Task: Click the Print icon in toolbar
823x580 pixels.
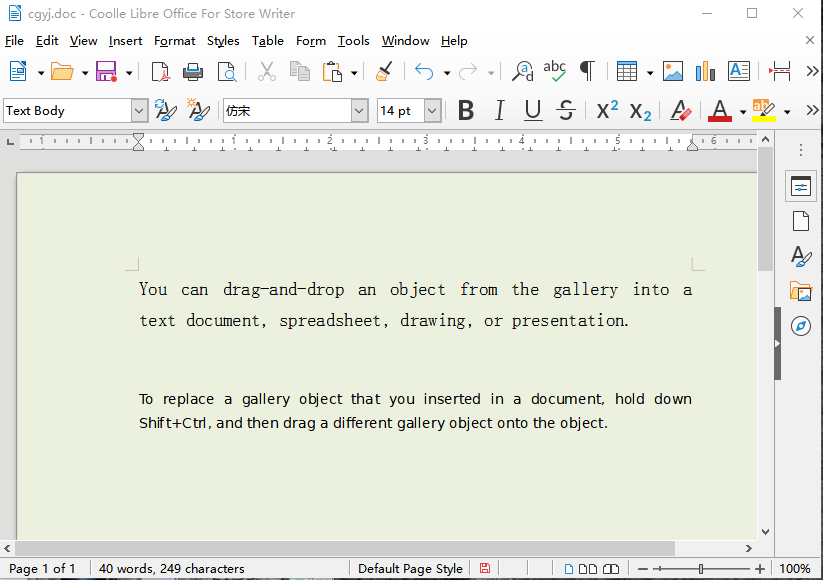Action: (x=193, y=72)
